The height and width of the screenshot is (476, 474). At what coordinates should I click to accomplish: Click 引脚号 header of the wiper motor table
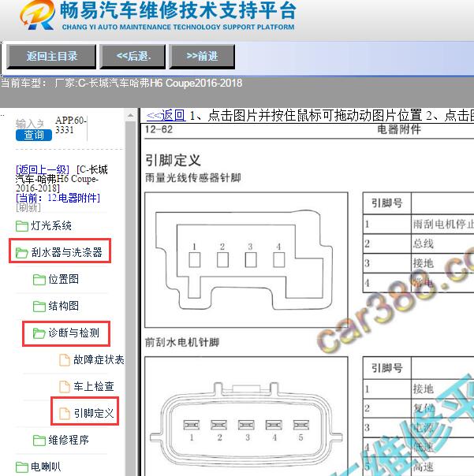(x=387, y=368)
